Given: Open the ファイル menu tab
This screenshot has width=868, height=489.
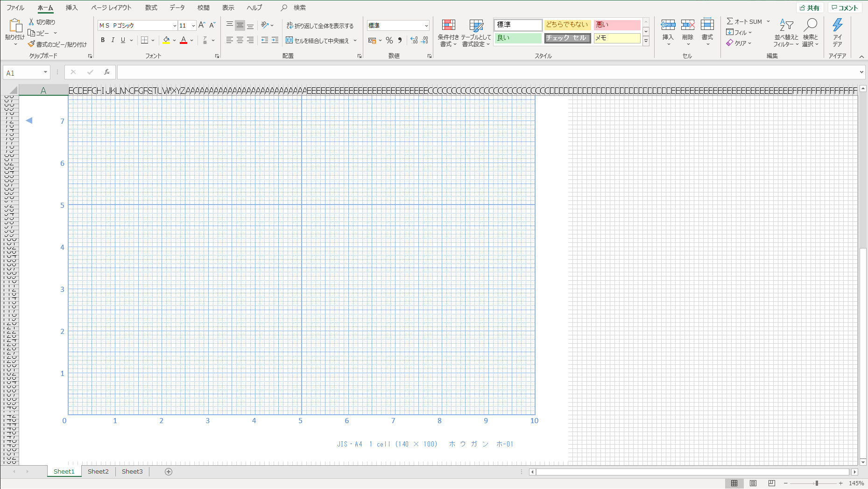Looking at the screenshot, I should point(15,7).
